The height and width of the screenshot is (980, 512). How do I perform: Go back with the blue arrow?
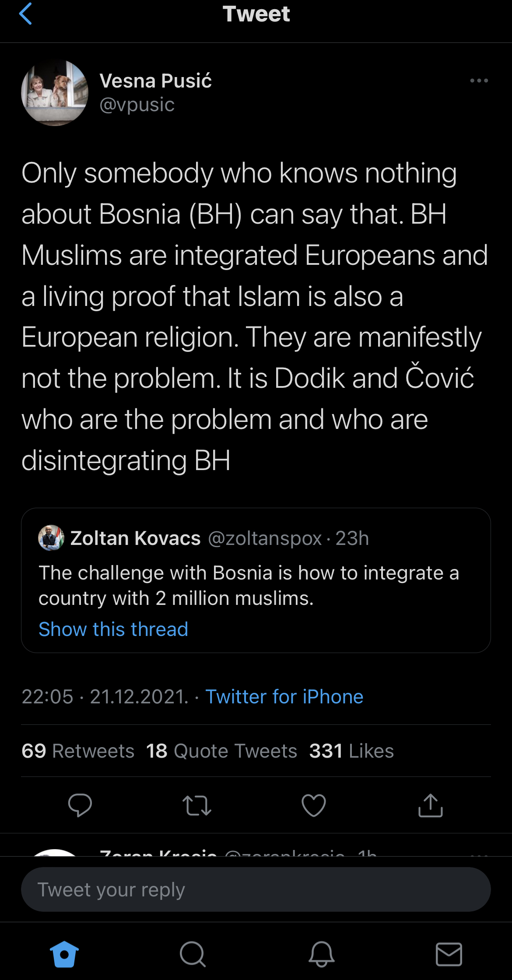26,14
